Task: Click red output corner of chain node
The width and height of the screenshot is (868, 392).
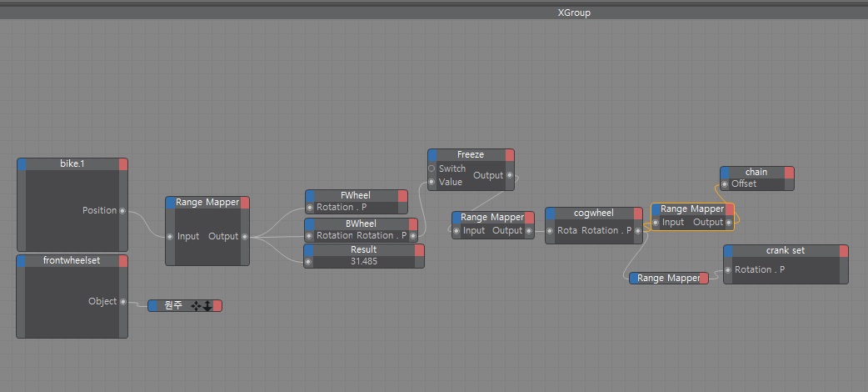Action: [789, 173]
